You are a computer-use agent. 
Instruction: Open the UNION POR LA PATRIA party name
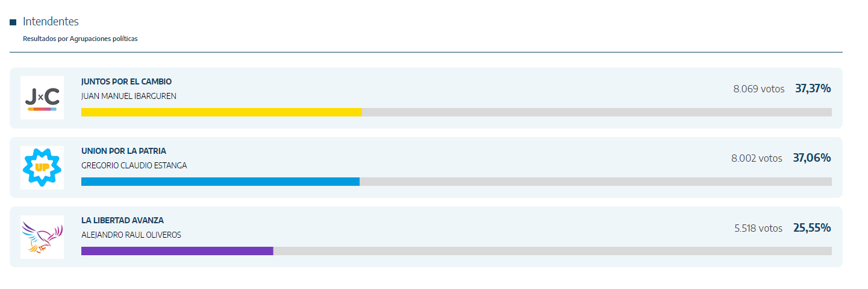123,151
